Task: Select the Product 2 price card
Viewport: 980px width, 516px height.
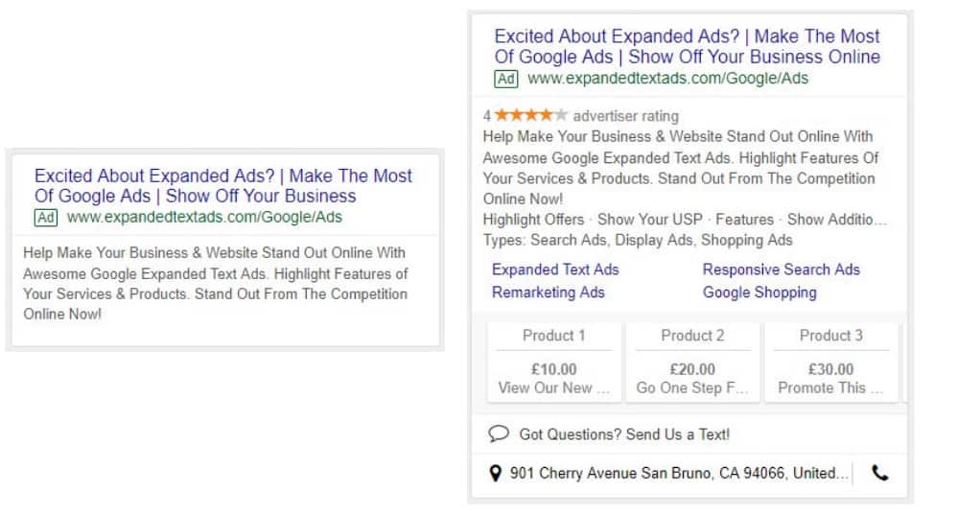Action: (x=692, y=362)
